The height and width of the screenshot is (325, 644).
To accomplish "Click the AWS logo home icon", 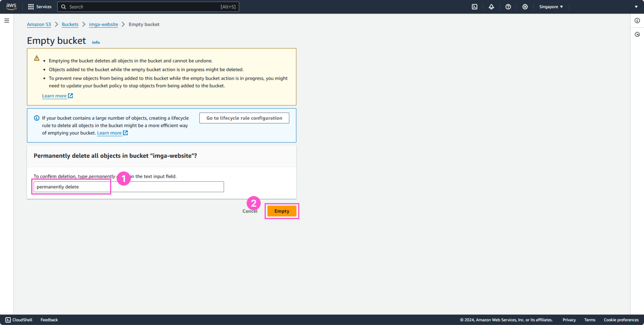I will pos(11,7).
